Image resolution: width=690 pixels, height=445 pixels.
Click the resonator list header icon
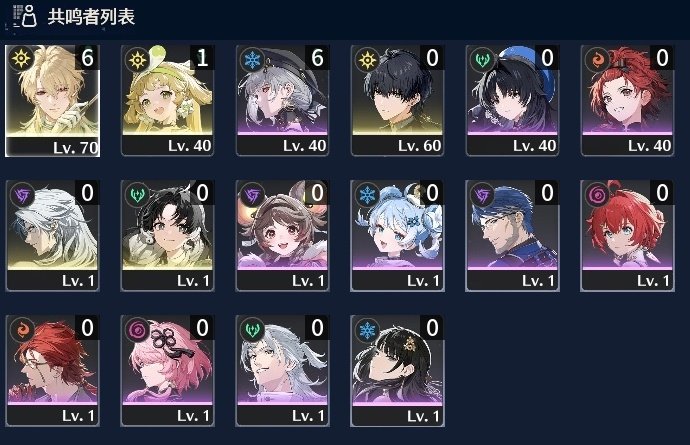pos(25,16)
